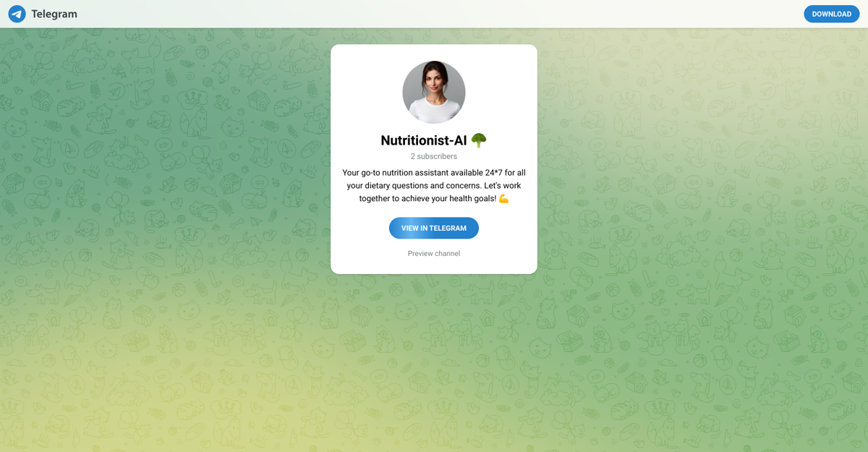Click the flexed bicep emoji in description

[x=503, y=198]
